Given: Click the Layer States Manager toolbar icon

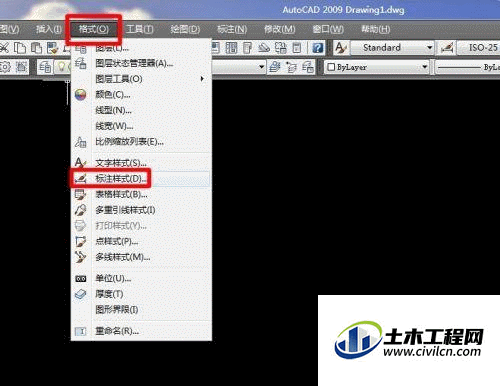Looking at the screenshot, I should pos(308,67).
